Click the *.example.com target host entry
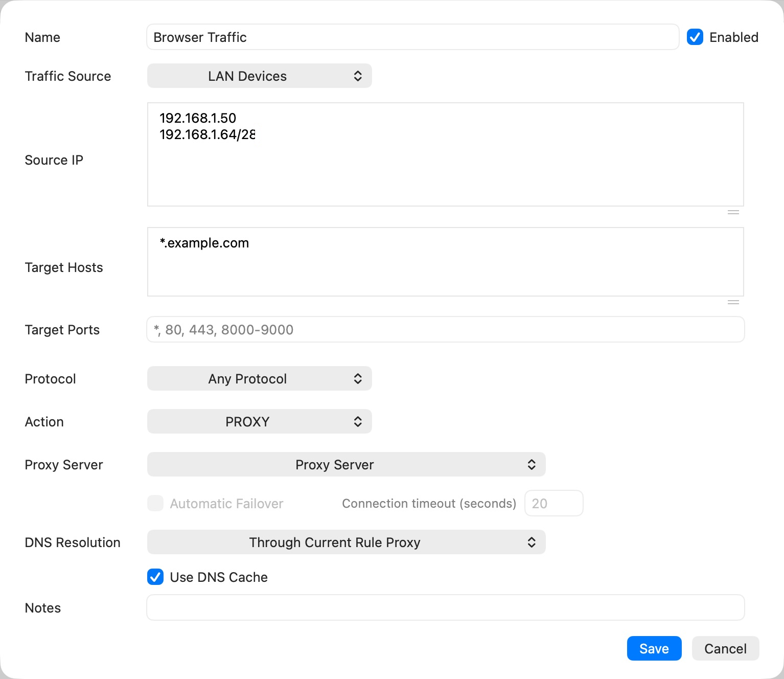This screenshot has width=784, height=679. pyautogui.click(x=204, y=243)
